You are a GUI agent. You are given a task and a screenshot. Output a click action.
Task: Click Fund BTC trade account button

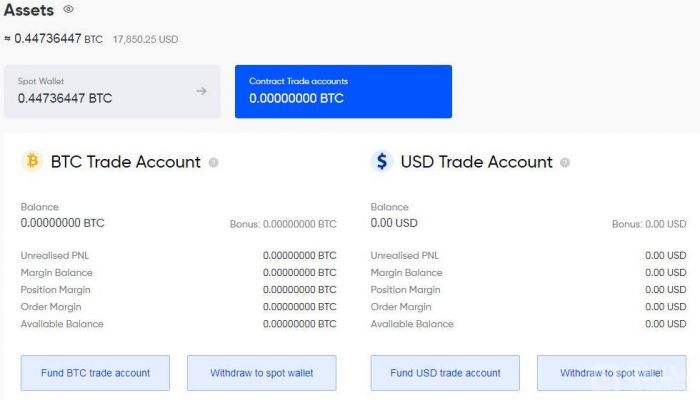(x=95, y=373)
